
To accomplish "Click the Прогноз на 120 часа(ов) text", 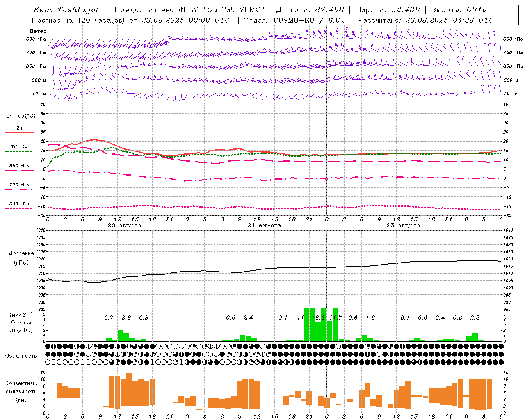I will 80,20.
